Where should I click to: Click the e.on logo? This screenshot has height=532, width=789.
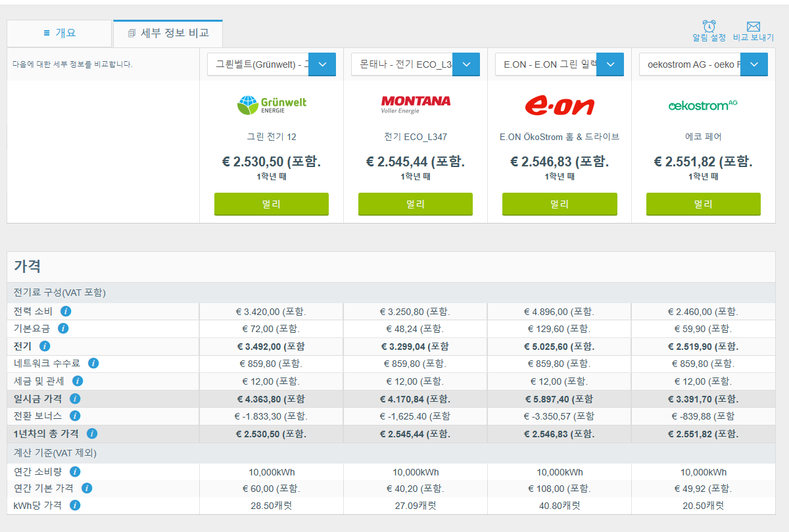pyautogui.click(x=560, y=105)
